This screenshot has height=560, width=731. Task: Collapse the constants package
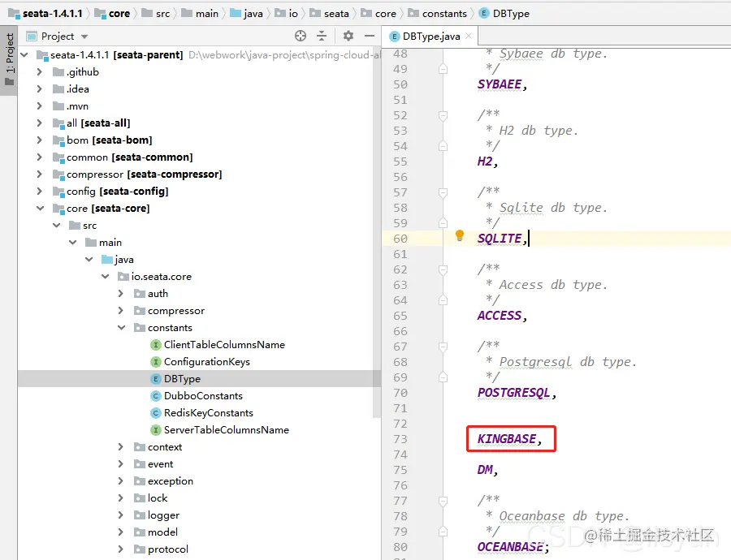click(121, 328)
